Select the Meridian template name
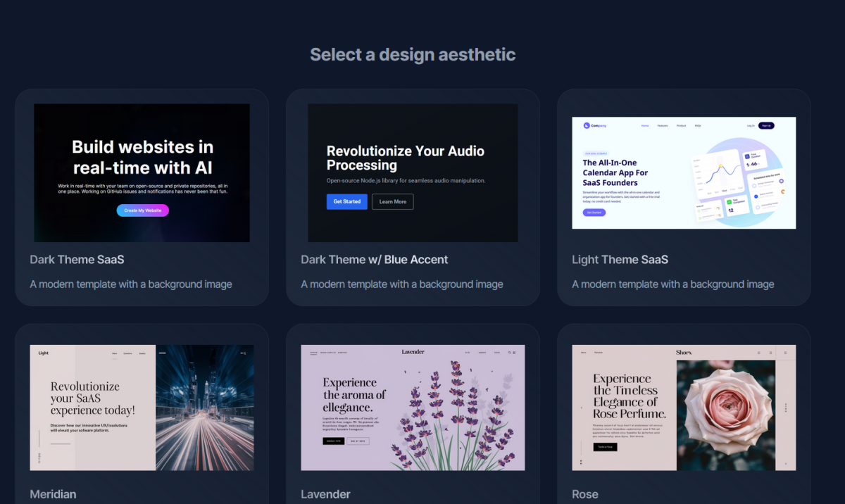This screenshot has height=504, width=845. [x=53, y=494]
